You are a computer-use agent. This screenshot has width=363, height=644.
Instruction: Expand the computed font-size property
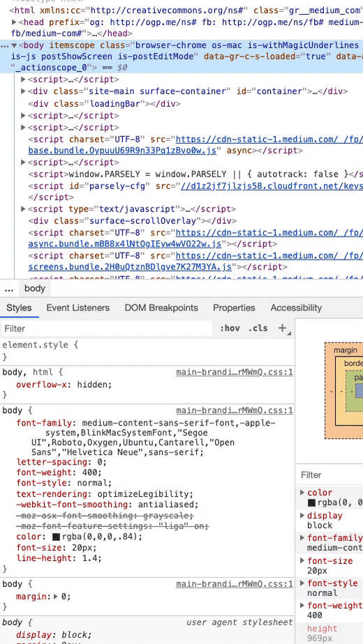coord(302,561)
